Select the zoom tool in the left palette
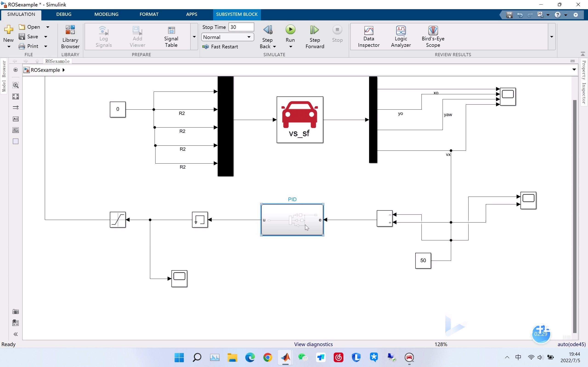 point(15,85)
